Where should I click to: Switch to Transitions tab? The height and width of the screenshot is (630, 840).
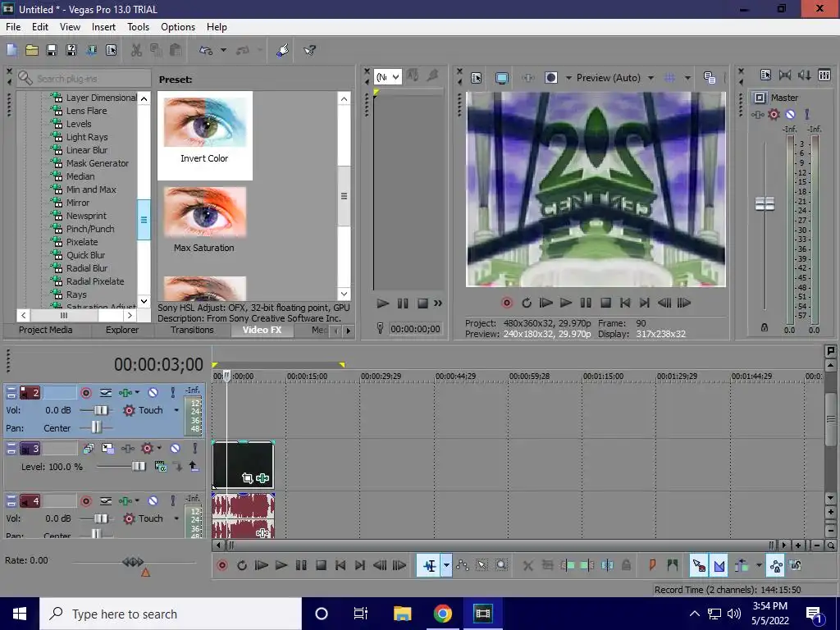[x=192, y=330]
